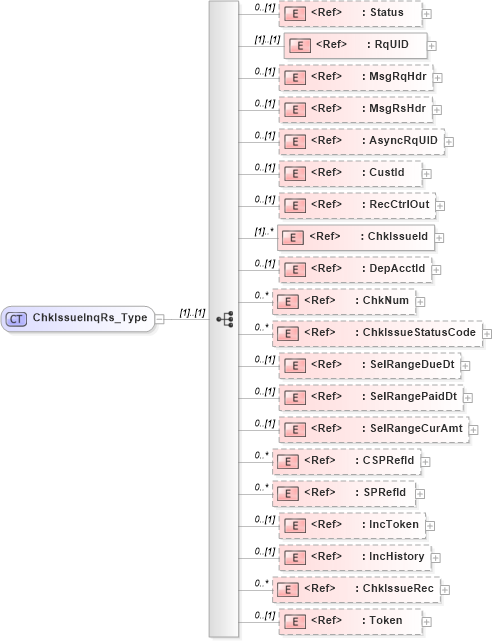Expand the SelRangePaidDt element
Image resolution: width=492 pixels, height=641 pixels.
pos(468,398)
